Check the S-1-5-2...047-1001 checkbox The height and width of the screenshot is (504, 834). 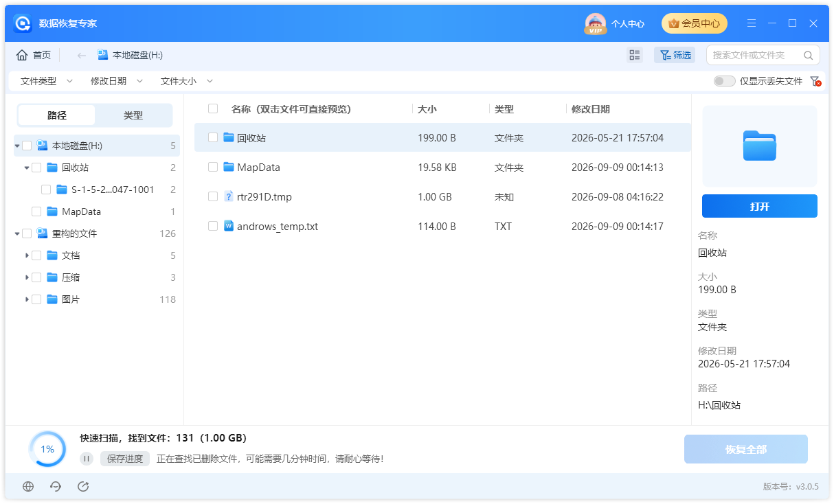point(46,190)
